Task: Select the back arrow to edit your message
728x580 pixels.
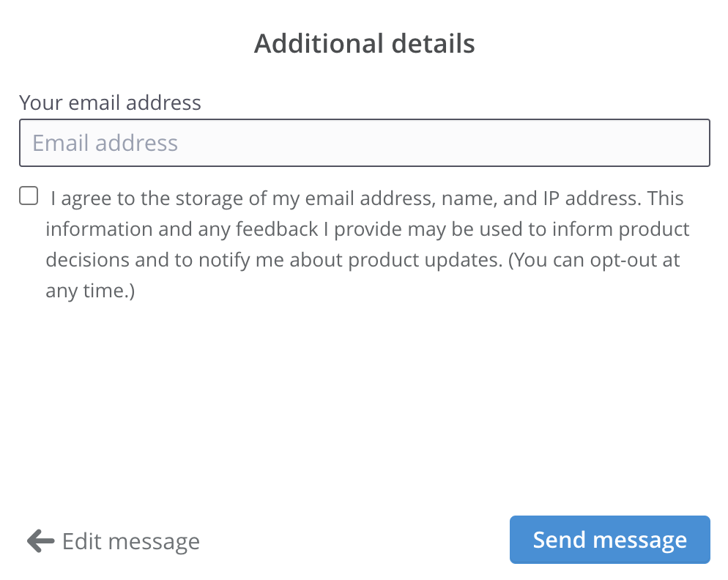Action: [x=40, y=541]
